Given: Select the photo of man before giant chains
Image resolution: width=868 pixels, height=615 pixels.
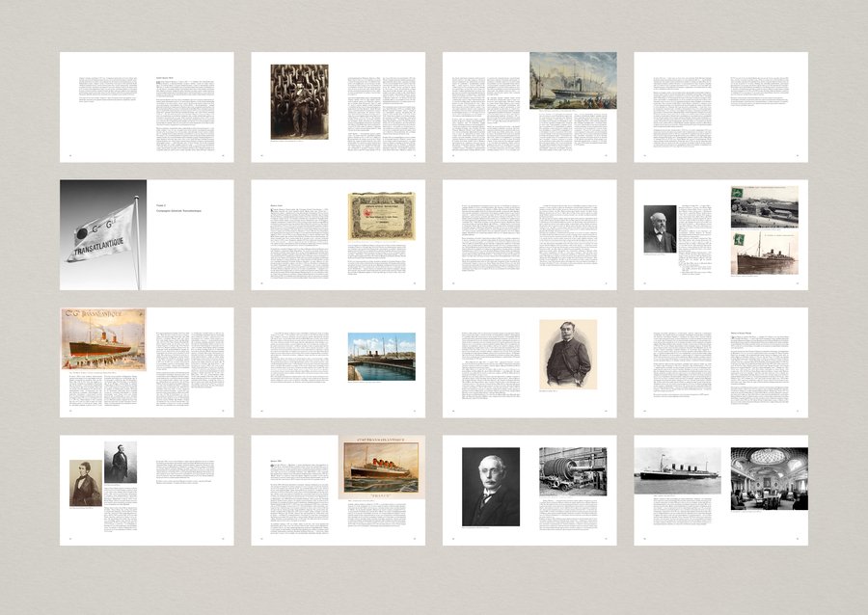Looking at the screenshot, I should (299, 102).
